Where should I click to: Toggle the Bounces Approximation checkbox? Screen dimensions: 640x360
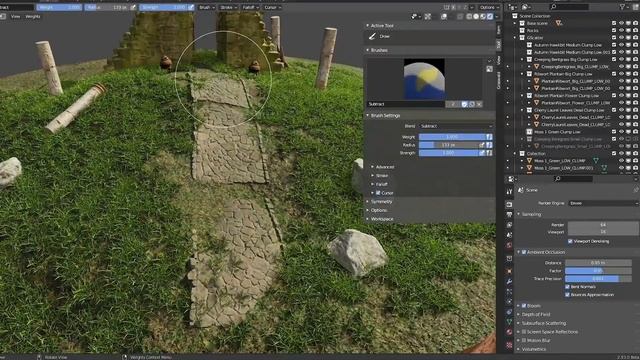[567, 295]
